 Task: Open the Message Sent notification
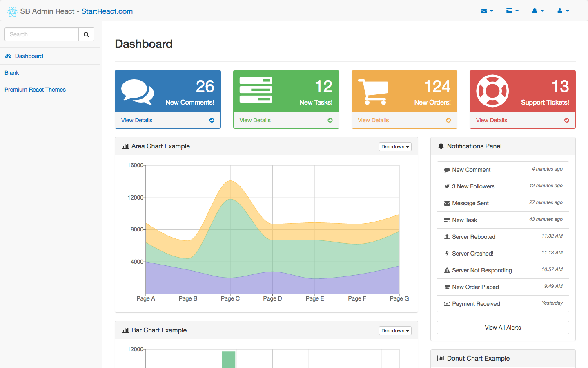[503, 203]
